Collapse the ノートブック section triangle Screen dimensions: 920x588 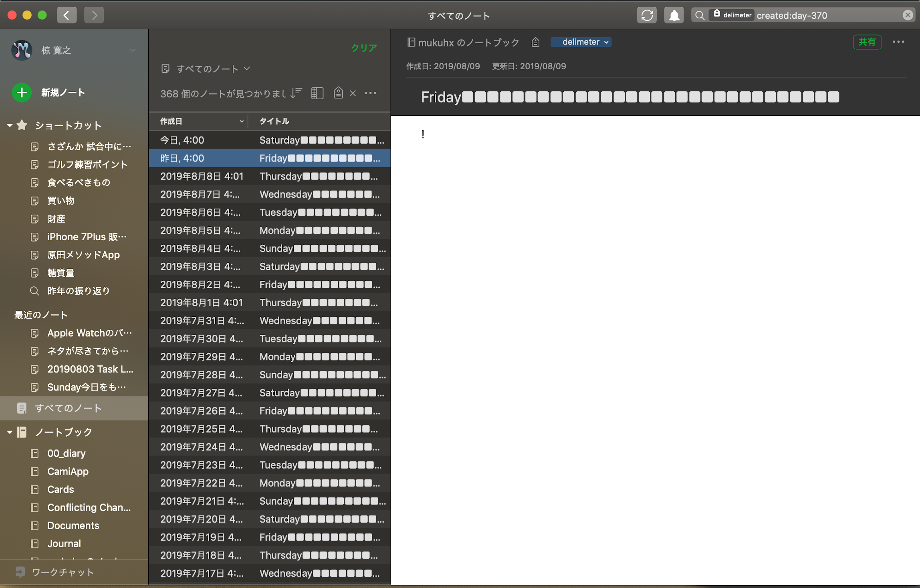tap(9, 432)
